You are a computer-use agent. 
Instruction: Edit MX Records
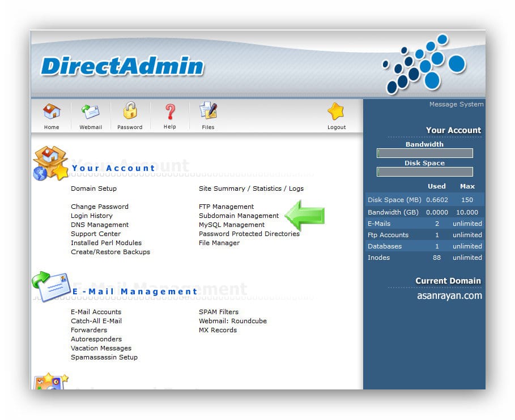click(x=218, y=330)
